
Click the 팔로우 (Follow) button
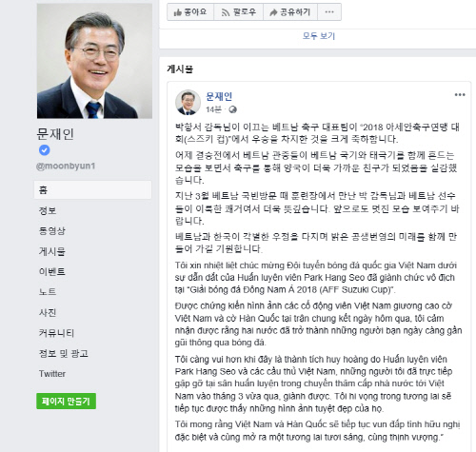pyautogui.click(x=238, y=12)
